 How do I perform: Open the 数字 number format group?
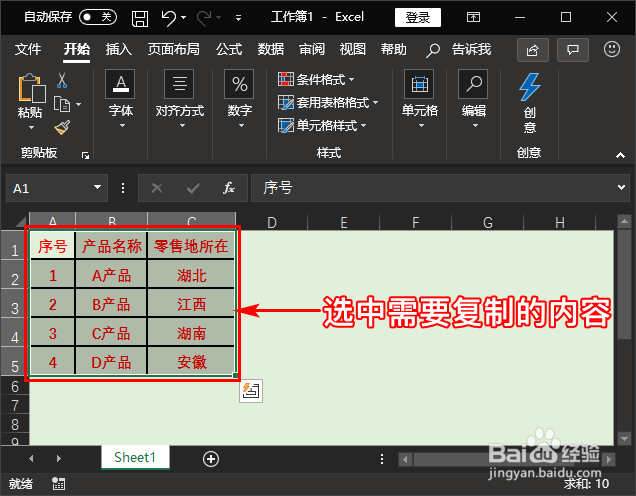(x=239, y=100)
